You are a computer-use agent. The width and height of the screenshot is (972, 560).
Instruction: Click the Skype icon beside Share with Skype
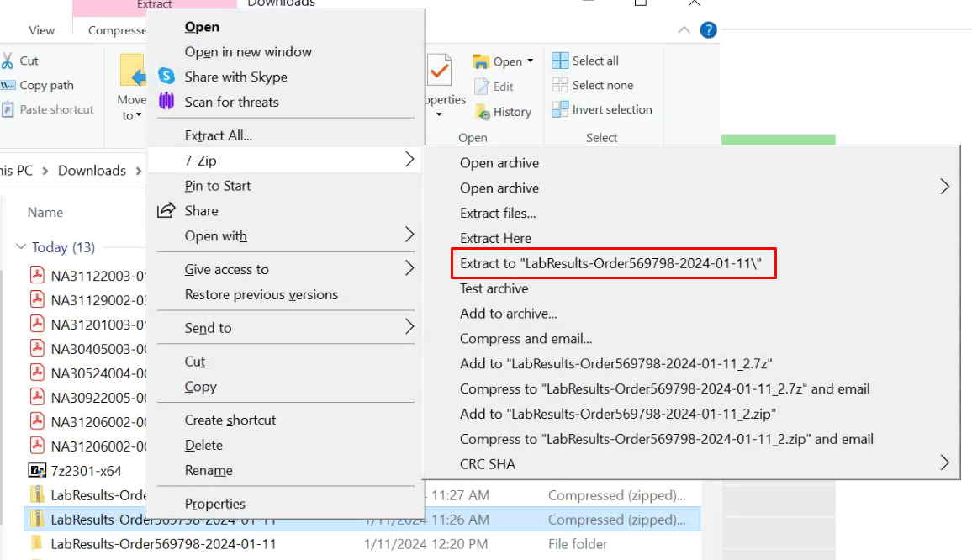click(x=166, y=77)
